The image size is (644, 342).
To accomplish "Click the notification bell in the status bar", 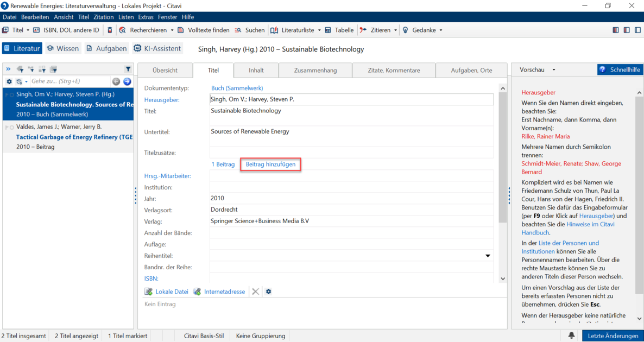I will (571, 336).
